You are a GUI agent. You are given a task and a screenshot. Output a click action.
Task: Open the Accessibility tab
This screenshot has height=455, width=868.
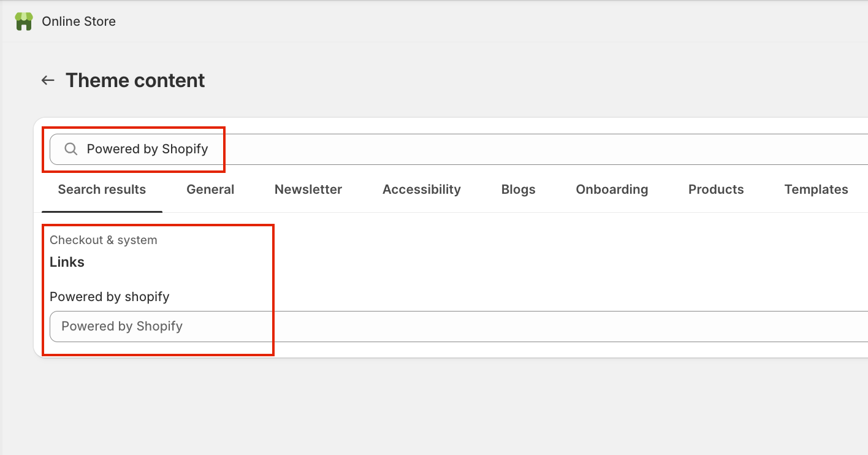coord(422,189)
